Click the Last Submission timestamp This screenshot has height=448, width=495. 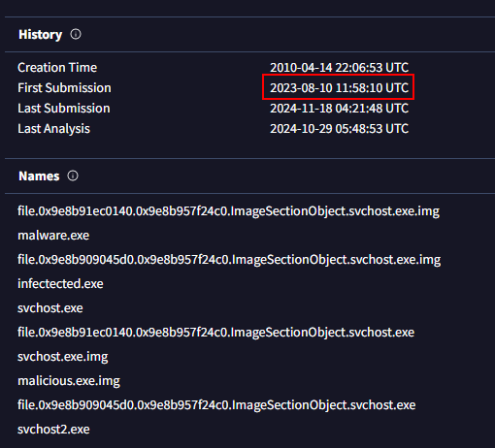(x=339, y=108)
